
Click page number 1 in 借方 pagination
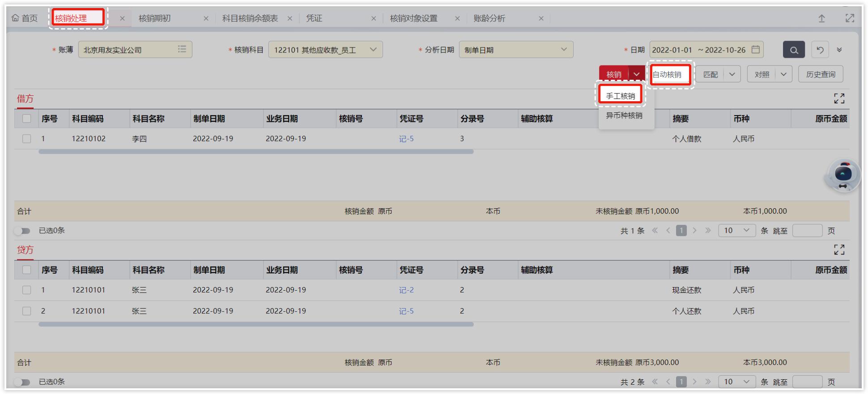click(x=681, y=231)
